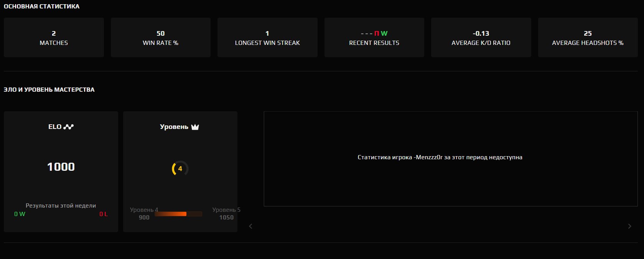
Task: Click the red П in Recent Results
Action: [376, 33]
